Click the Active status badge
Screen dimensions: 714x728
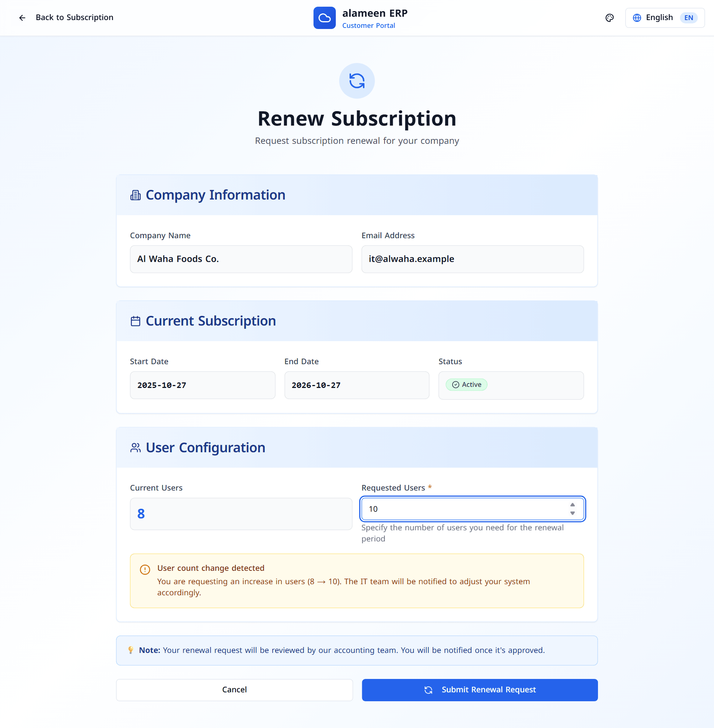[x=466, y=384]
